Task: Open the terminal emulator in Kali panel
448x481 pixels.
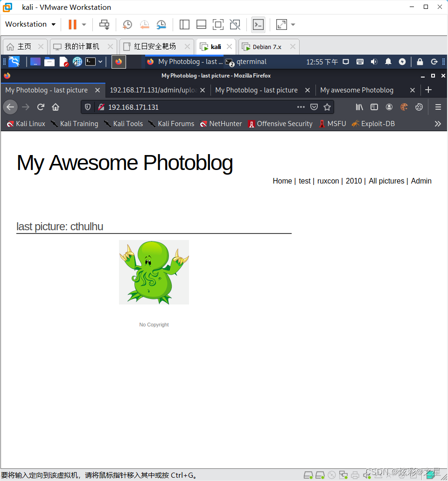Action: click(x=91, y=62)
